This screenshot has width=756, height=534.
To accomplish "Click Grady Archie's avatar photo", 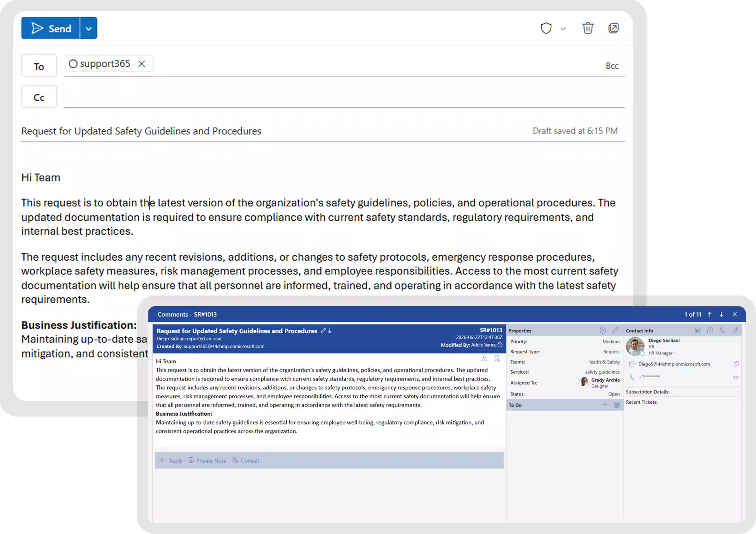I will [x=584, y=382].
